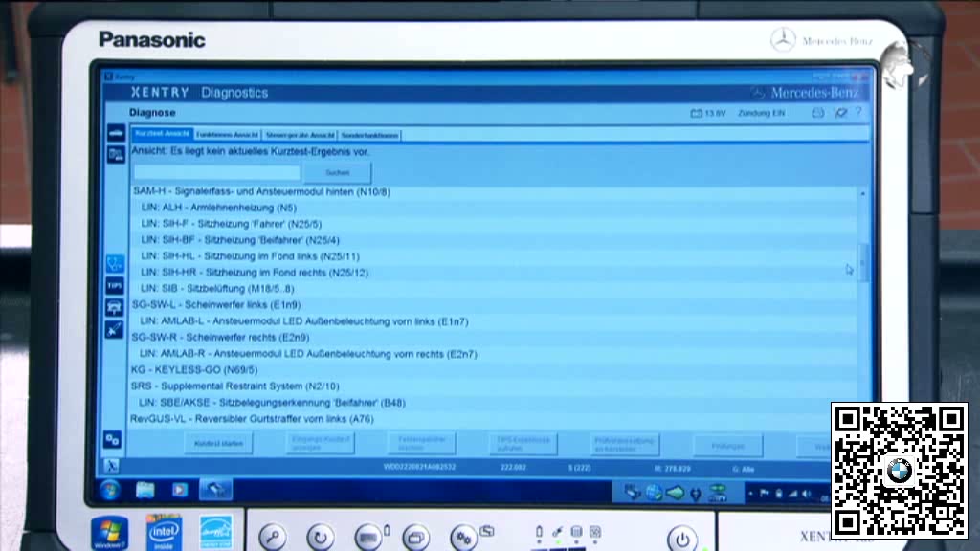The image size is (980, 551).
Task: Select SG-SW-L Scheinwerfer links (E1n9) row
Action: point(494,305)
